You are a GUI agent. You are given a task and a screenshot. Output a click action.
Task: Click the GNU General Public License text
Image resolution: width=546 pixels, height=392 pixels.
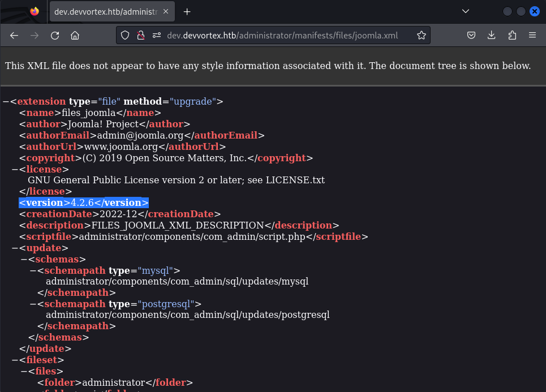click(x=176, y=180)
